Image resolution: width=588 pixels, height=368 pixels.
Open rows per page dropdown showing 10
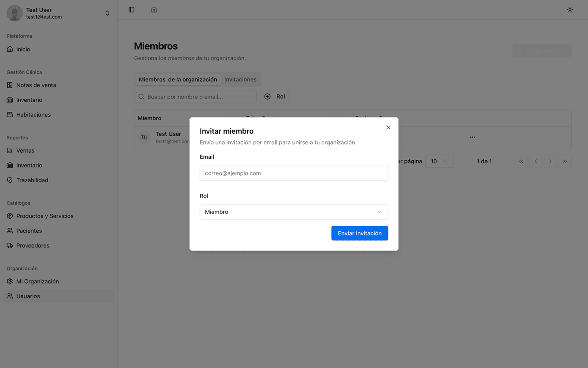[x=439, y=161]
